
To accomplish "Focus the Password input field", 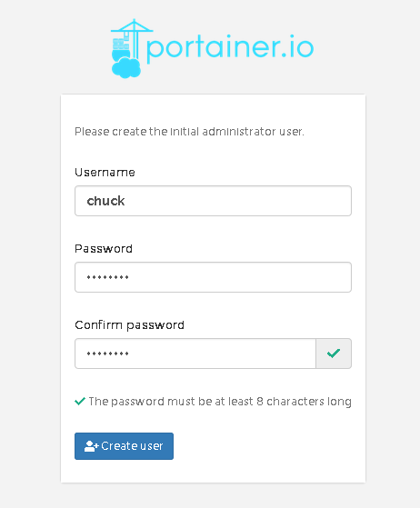I will point(213,277).
